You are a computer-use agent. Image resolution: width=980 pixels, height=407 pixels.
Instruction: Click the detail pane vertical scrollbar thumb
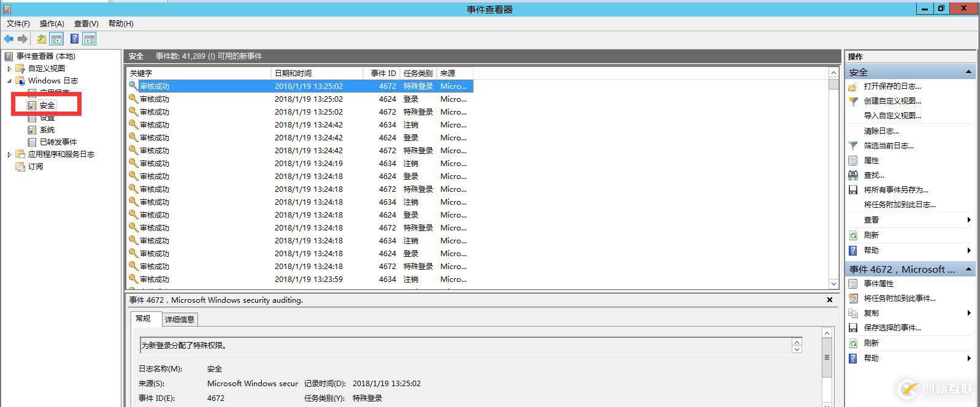point(827,357)
